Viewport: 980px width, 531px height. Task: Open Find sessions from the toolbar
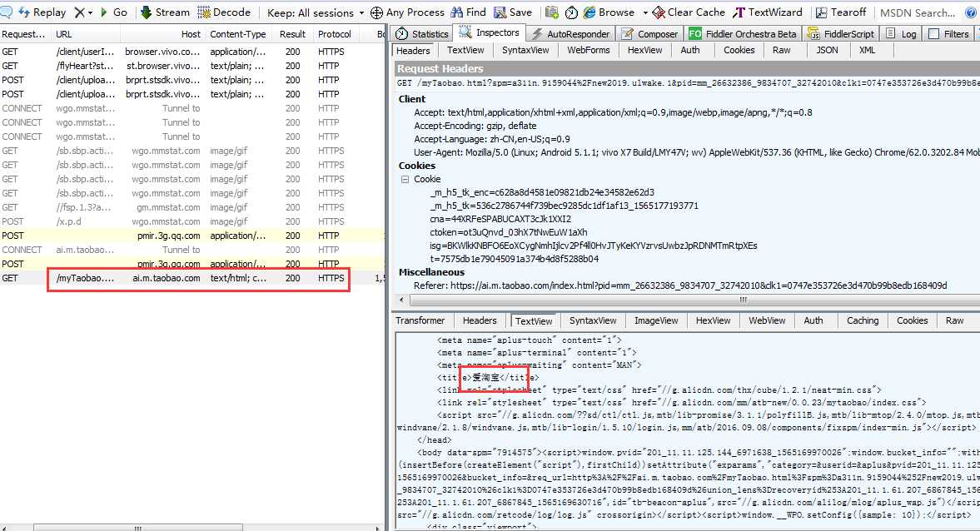point(469,12)
